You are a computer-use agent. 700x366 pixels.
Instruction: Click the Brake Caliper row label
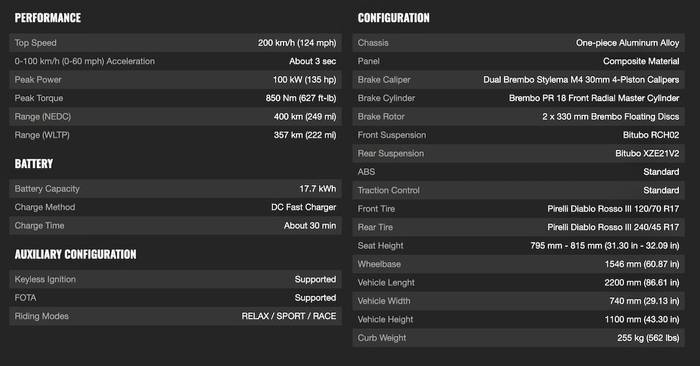tap(384, 80)
